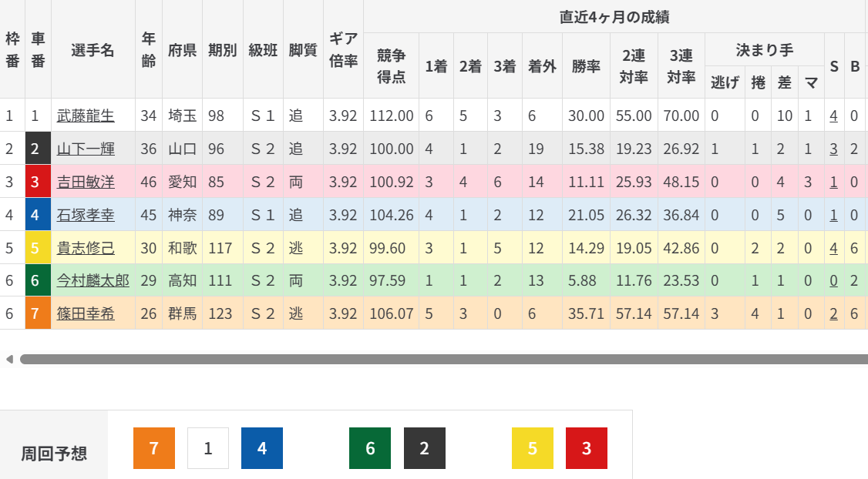868x479 pixels.
Task: Click the 競走得点 column header
Action: pos(391,65)
